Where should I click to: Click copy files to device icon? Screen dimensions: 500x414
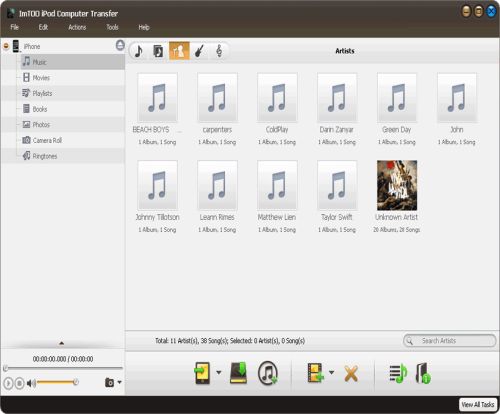pos(202,373)
